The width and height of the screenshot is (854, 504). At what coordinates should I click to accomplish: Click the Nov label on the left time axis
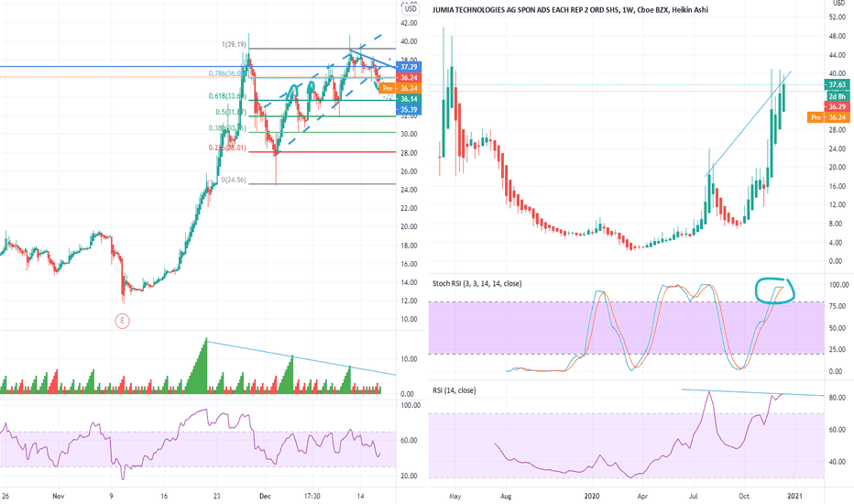[x=59, y=496]
